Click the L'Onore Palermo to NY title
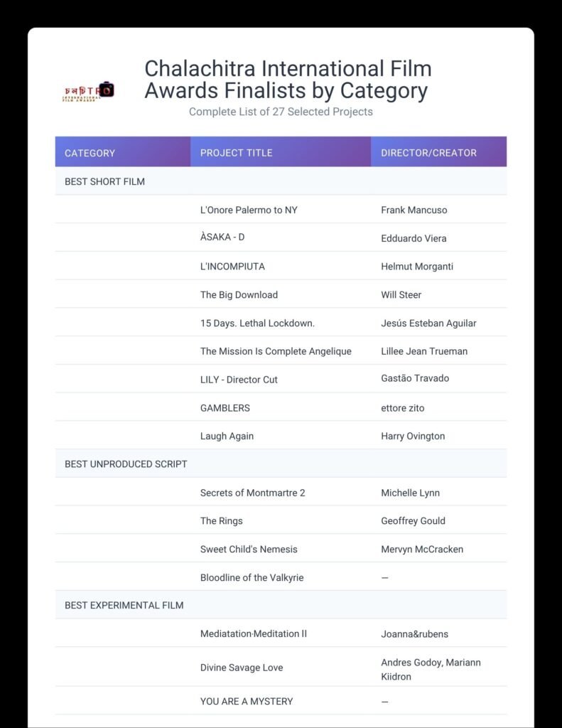 [x=249, y=210]
